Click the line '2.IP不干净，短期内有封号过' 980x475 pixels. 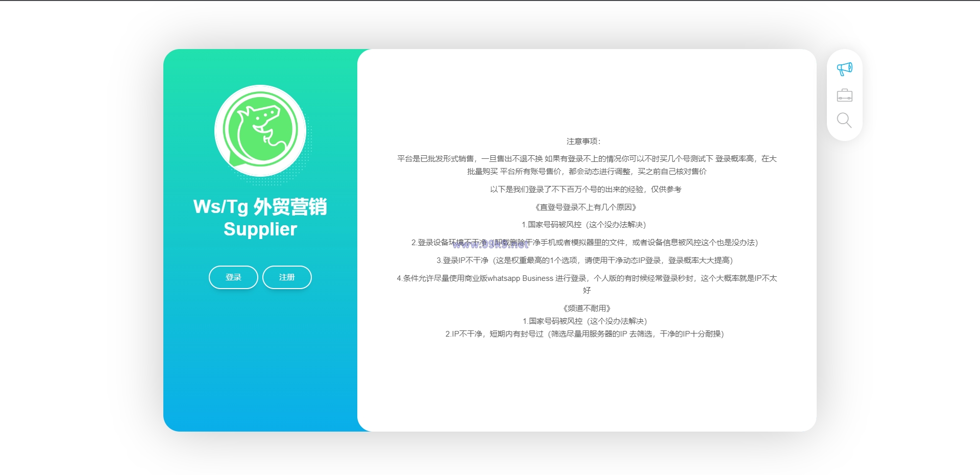tap(585, 334)
